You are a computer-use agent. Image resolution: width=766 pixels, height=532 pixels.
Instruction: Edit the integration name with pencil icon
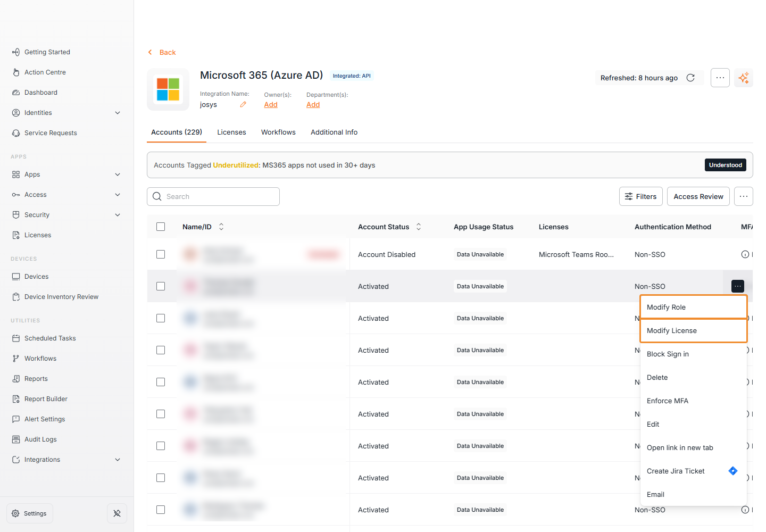pyautogui.click(x=243, y=104)
